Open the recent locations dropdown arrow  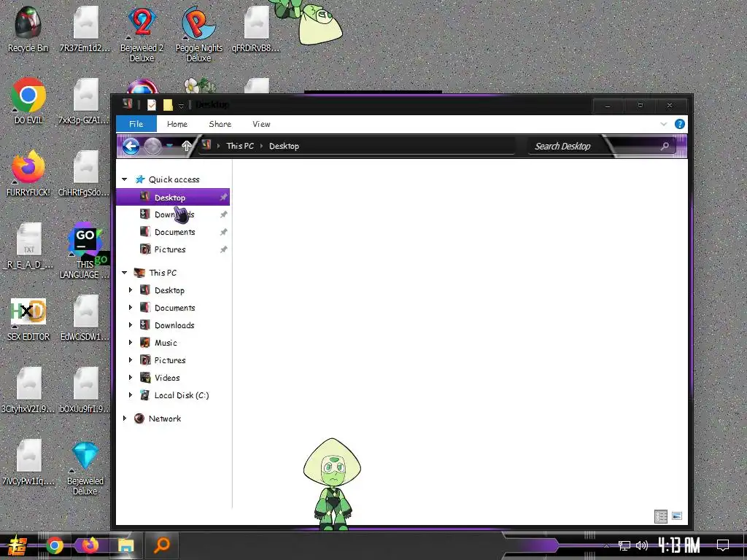tap(169, 146)
